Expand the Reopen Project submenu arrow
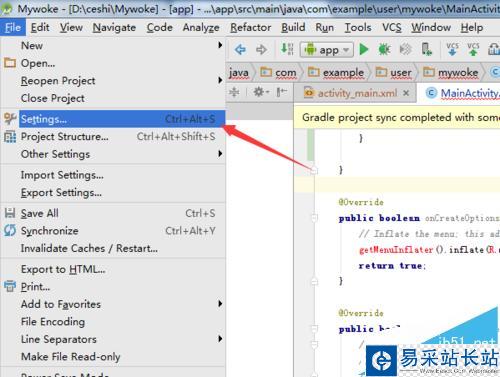This screenshot has width=500, height=377. coord(220,80)
